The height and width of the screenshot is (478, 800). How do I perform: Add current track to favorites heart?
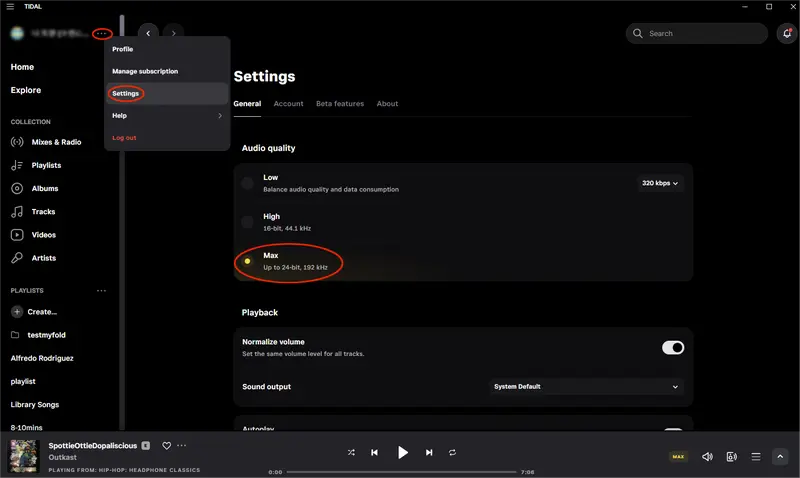pyautogui.click(x=166, y=446)
